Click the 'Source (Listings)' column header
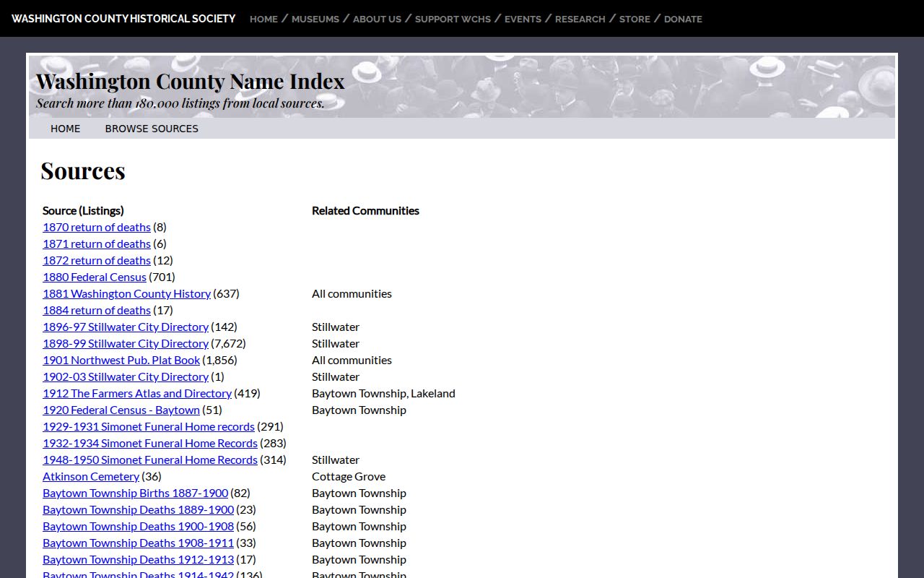The height and width of the screenshot is (578, 924). pos(83,210)
